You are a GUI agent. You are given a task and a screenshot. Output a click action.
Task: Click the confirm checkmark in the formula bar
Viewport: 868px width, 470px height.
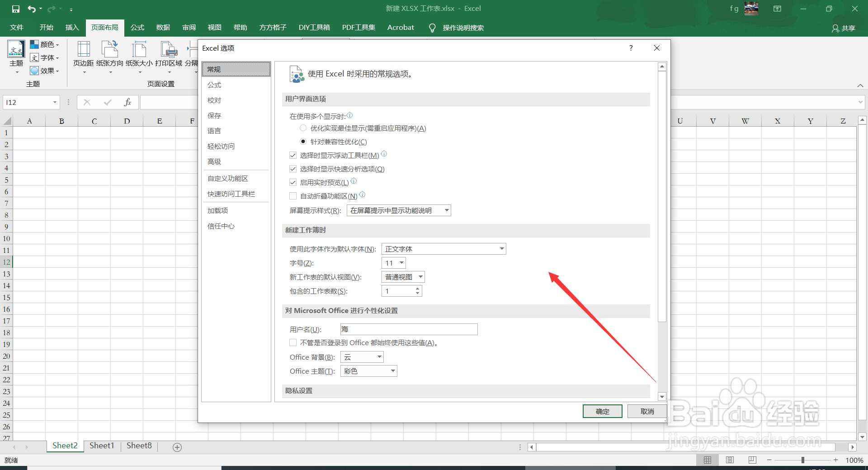click(x=108, y=102)
